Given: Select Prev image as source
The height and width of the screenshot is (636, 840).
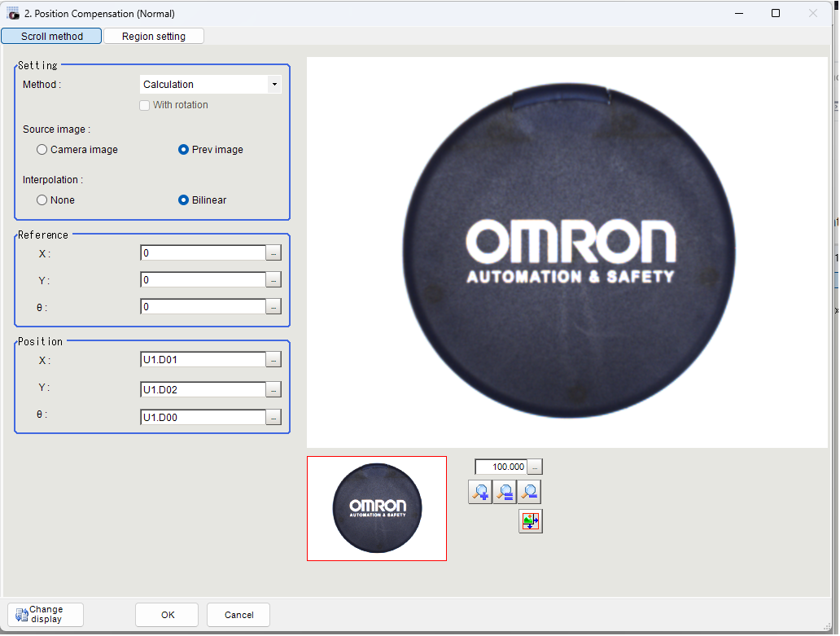Looking at the screenshot, I should coord(183,150).
